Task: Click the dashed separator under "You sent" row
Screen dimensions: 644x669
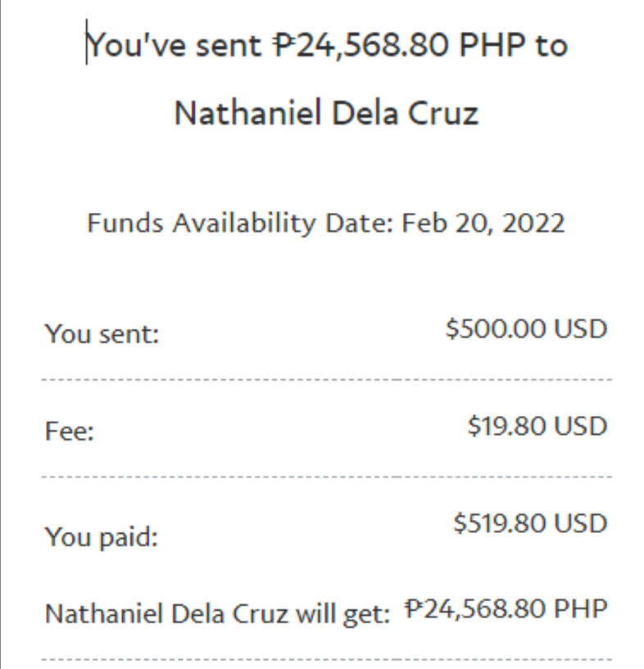Action: tap(326, 380)
